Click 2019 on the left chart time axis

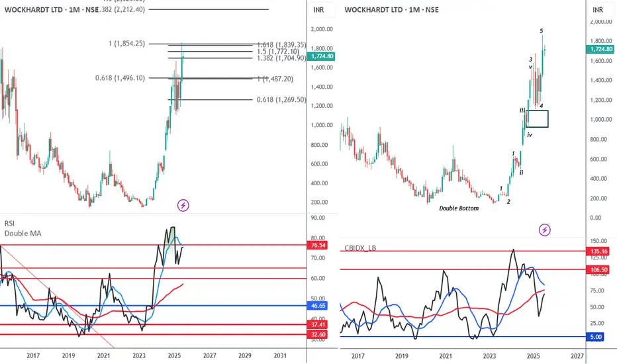click(x=68, y=356)
